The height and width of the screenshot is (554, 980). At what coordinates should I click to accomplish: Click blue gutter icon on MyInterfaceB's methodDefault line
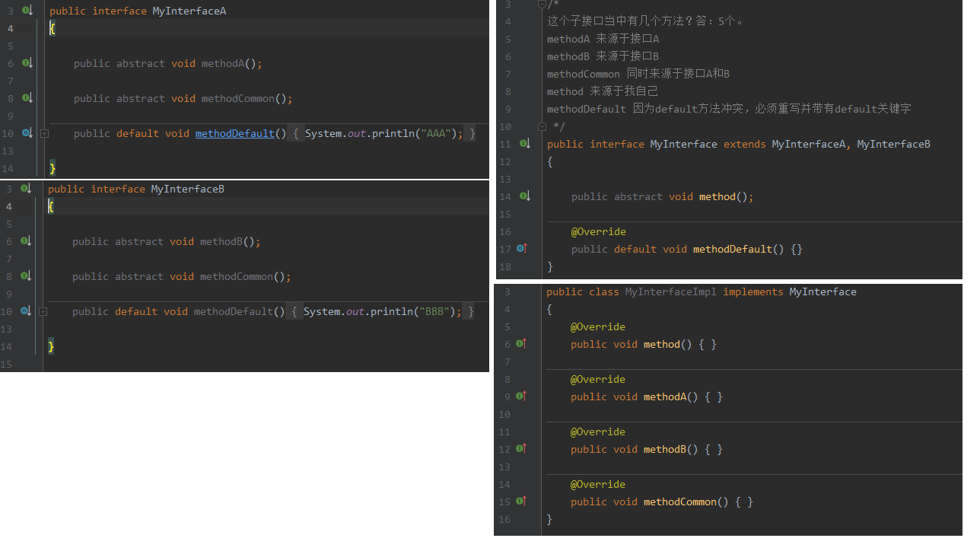click(x=27, y=311)
